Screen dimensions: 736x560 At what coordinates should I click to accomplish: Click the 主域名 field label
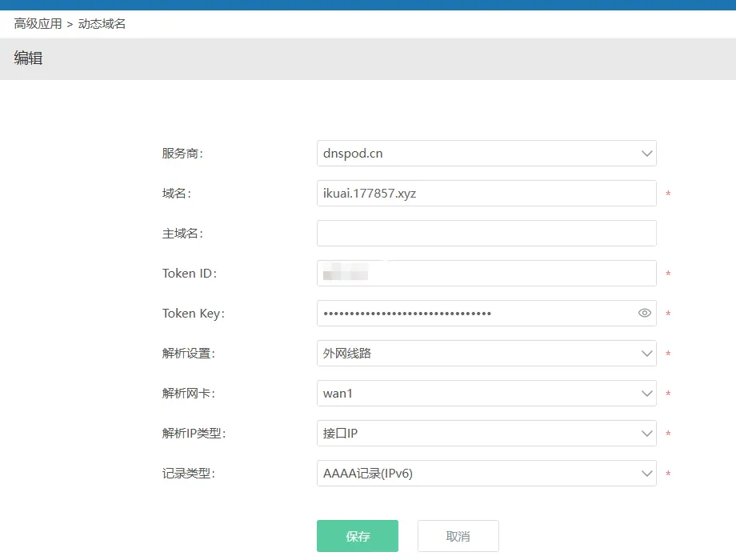[x=182, y=234]
